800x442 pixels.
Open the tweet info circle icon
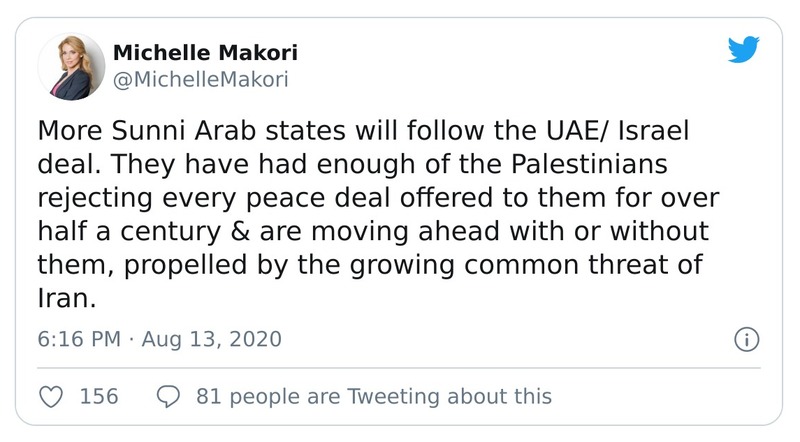745,339
